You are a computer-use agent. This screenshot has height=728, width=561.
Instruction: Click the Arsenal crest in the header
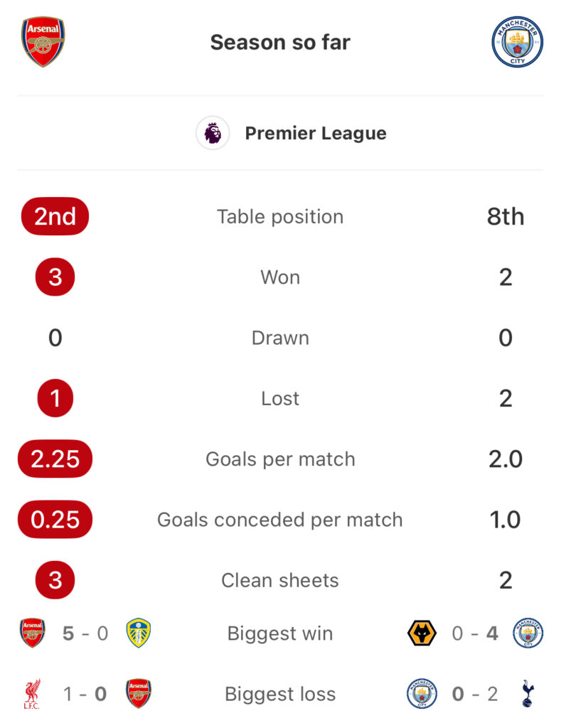coord(43,42)
